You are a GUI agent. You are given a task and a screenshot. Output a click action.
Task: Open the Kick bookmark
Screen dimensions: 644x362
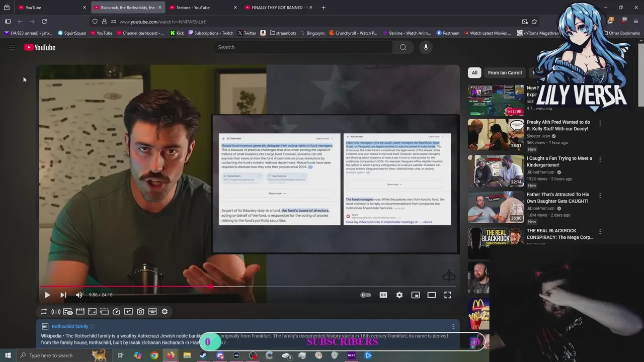click(177, 33)
